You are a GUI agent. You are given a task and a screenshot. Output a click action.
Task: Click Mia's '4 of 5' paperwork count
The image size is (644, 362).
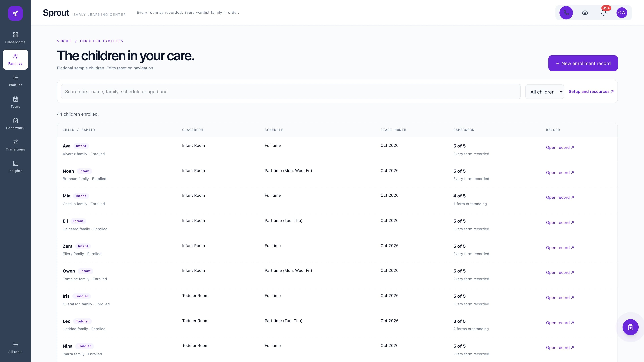pyautogui.click(x=460, y=196)
